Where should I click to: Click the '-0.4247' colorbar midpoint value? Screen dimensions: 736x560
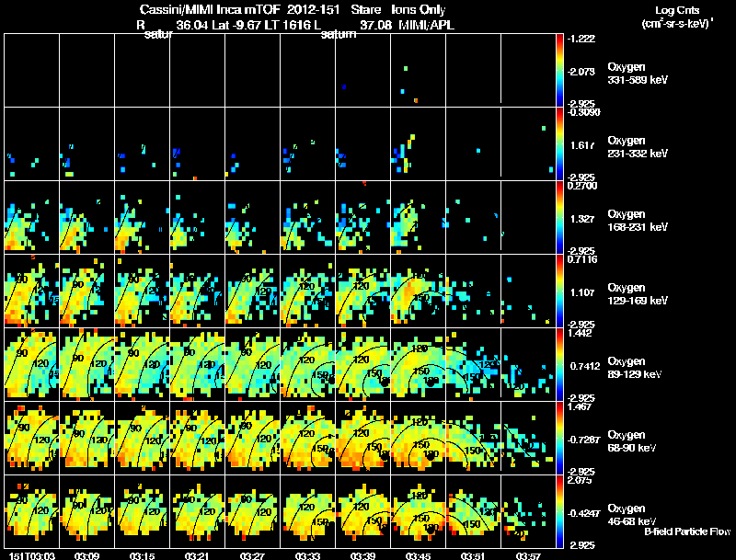(x=583, y=514)
